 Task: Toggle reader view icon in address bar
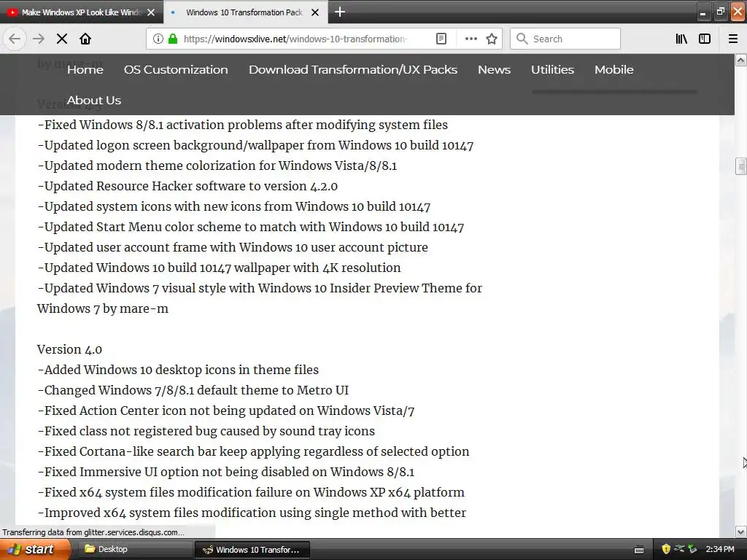pyautogui.click(x=441, y=39)
